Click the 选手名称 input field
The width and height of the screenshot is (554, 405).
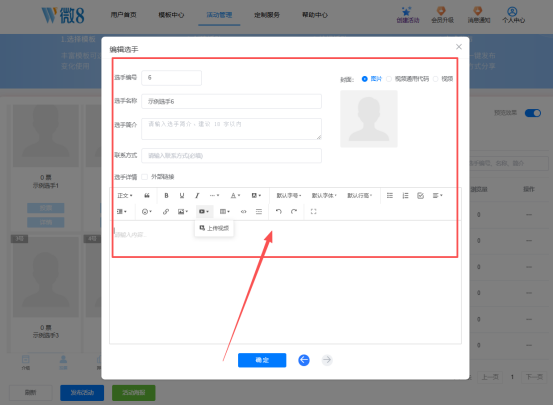pos(231,101)
